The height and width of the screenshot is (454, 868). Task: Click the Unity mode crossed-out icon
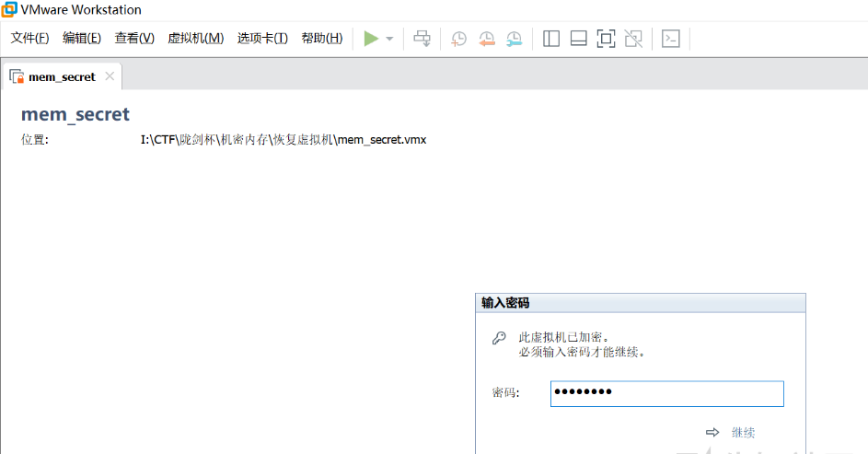(633, 39)
